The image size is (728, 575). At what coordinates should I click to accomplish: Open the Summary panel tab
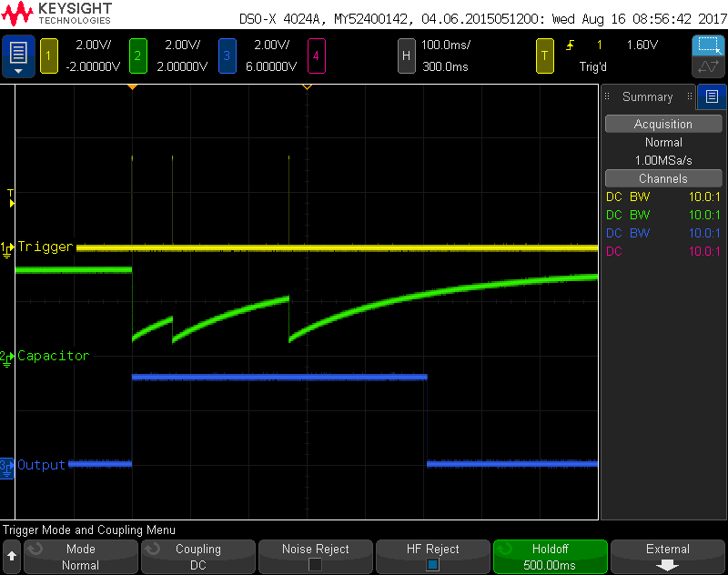(648, 96)
